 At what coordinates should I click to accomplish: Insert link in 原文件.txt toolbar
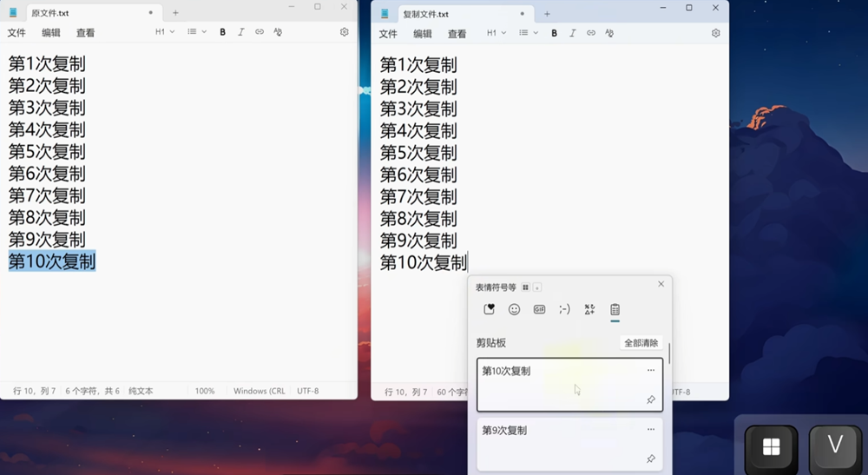point(259,32)
